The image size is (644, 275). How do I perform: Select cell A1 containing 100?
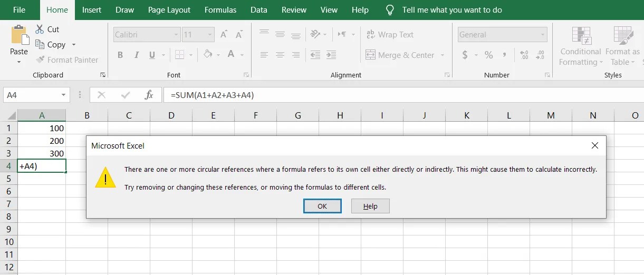(x=42, y=128)
